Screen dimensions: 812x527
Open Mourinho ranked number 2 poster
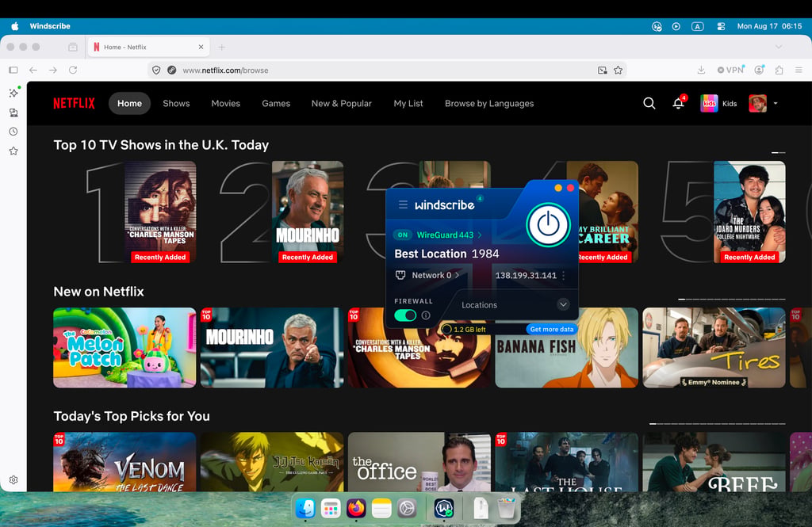308,212
